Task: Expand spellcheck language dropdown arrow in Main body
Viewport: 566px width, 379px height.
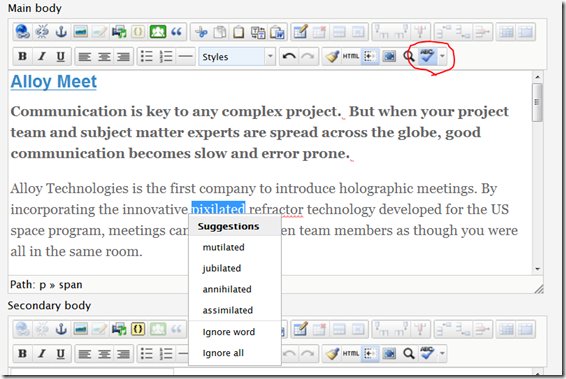Action: 442,56
